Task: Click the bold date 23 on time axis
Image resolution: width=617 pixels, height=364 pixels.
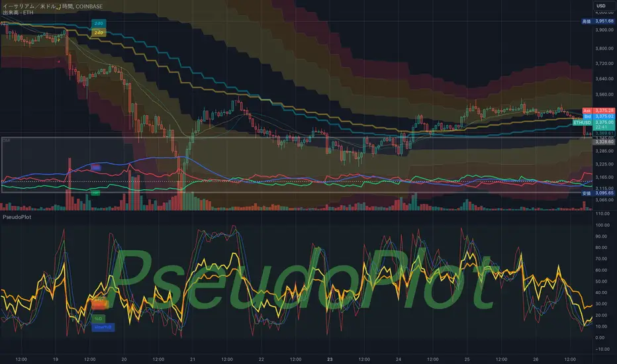Action: 330,359
